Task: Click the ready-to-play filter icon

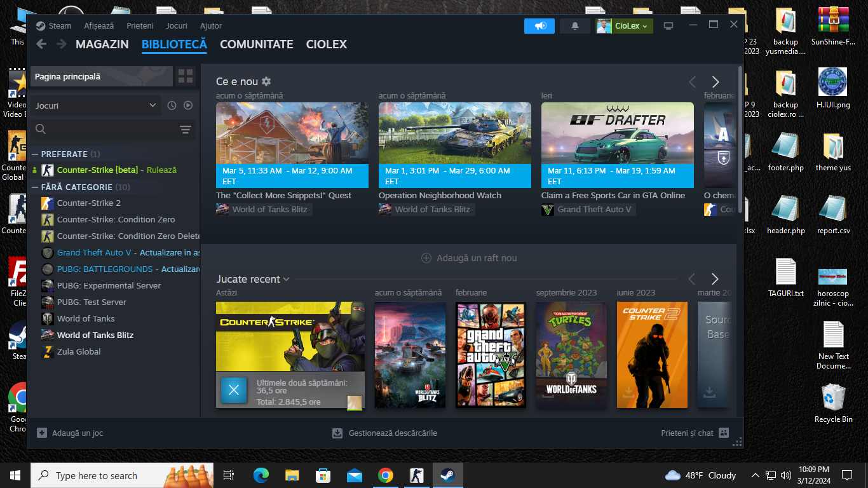Action: coord(188,105)
